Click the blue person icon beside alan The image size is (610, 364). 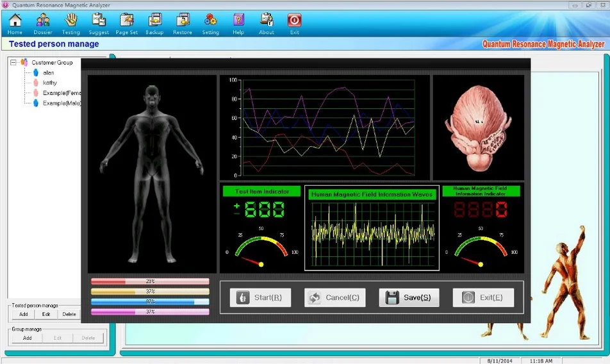pyautogui.click(x=36, y=72)
